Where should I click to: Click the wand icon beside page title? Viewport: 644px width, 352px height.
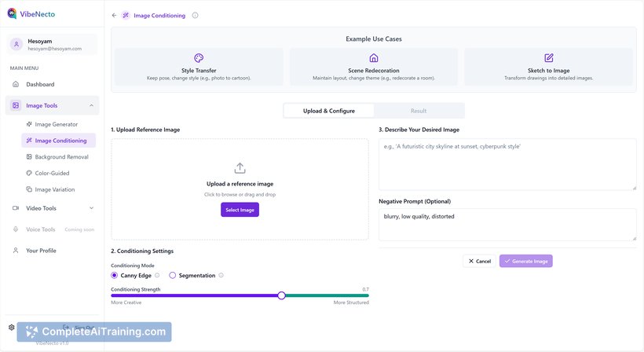[126, 15]
